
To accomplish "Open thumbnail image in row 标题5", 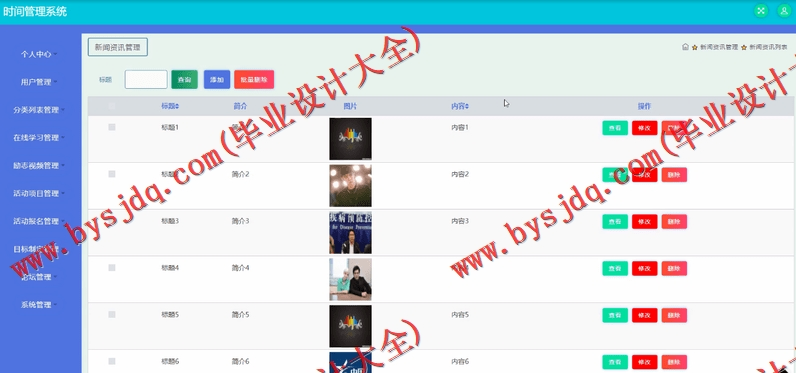I will coord(350,326).
